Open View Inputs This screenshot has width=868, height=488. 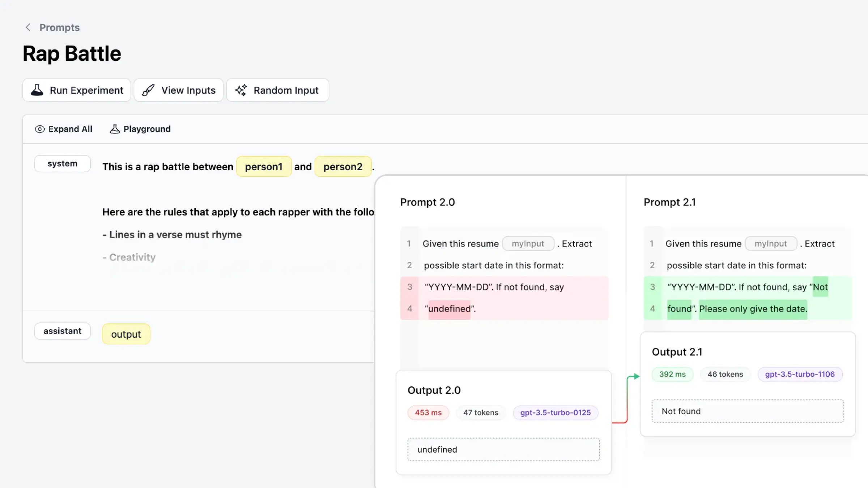179,90
